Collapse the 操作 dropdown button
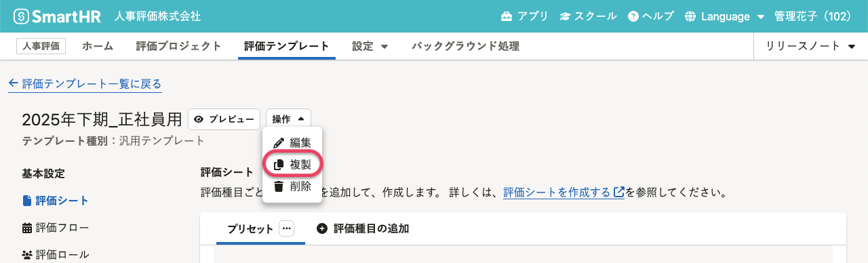This screenshot has height=263, width=868. click(x=288, y=119)
